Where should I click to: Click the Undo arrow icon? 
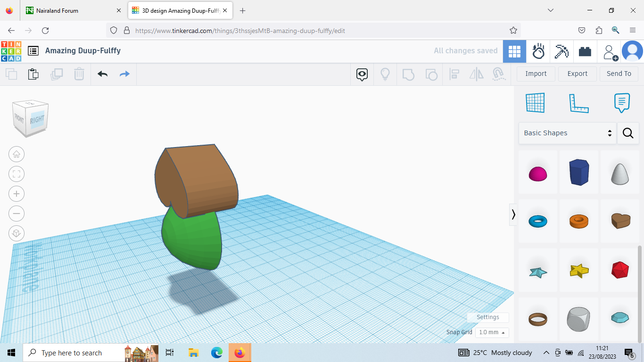pos(102,74)
